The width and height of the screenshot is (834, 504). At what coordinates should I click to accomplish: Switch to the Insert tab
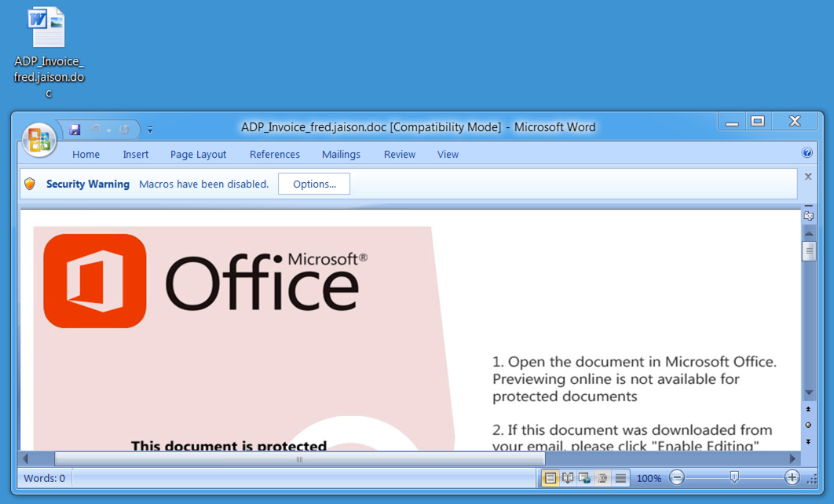[x=136, y=154]
